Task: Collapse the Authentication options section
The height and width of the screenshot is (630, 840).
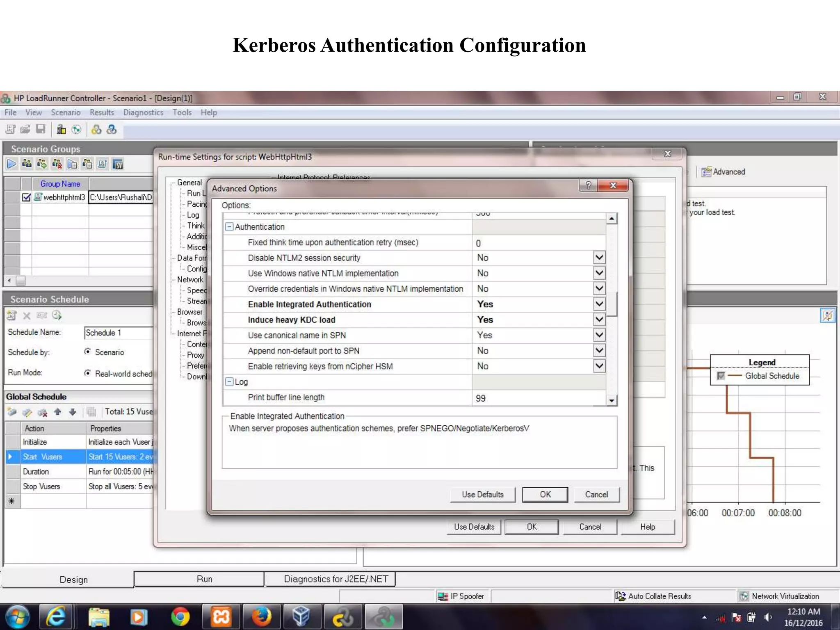Action: tap(230, 227)
